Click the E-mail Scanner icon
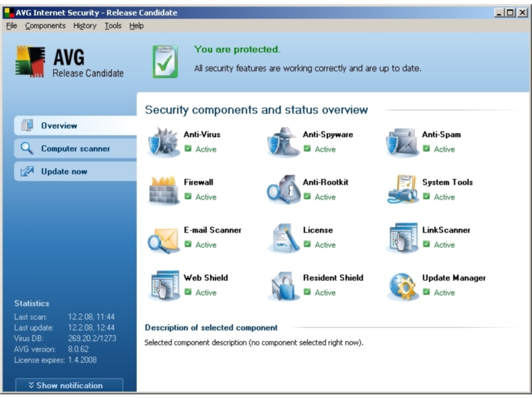This screenshot has height=399, width=532. pos(164,238)
